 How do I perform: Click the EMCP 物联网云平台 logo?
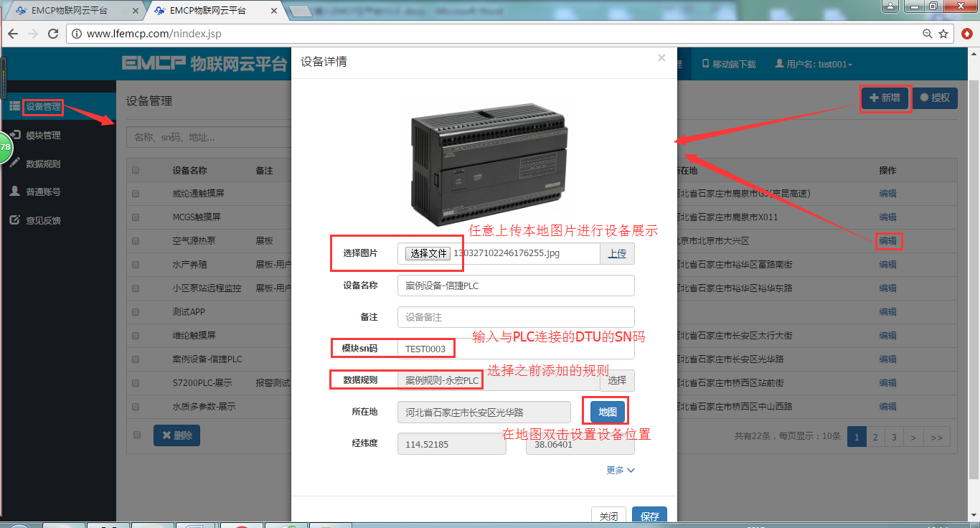coord(204,64)
